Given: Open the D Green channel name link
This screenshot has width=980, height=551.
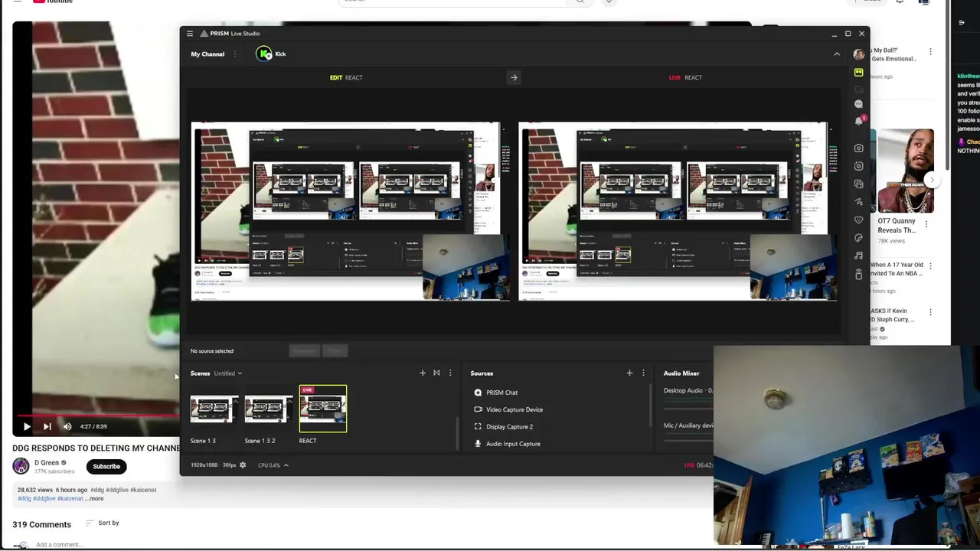Looking at the screenshot, I should click(x=47, y=462).
